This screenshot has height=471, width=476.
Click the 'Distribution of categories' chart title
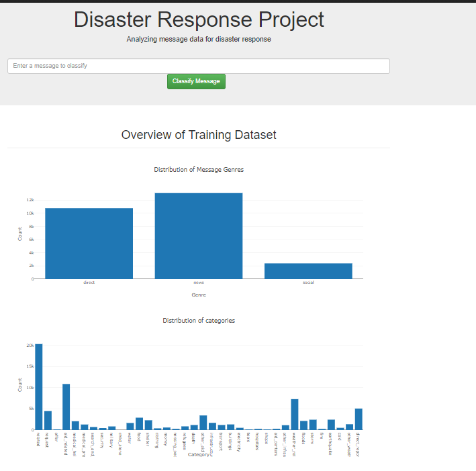(199, 321)
